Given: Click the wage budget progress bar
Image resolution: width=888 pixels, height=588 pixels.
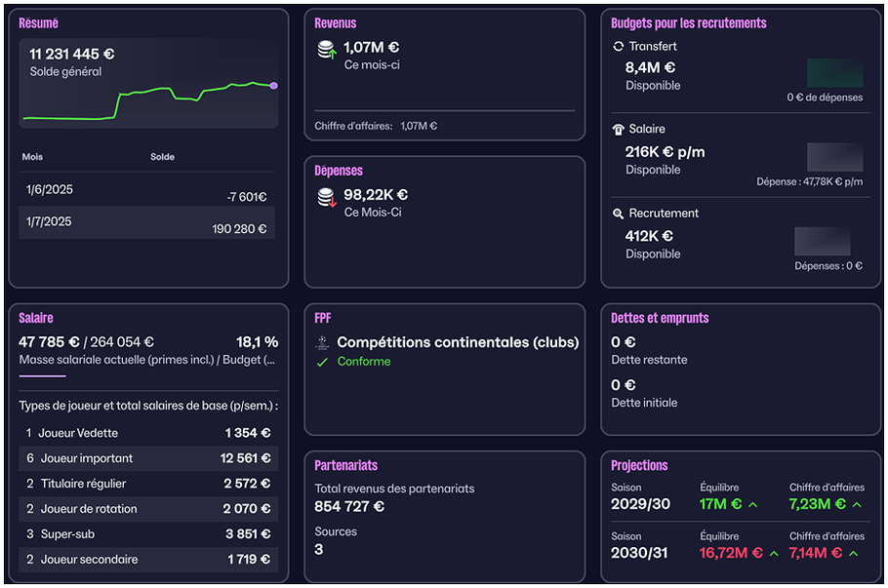Looking at the screenshot, I should click(43, 375).
